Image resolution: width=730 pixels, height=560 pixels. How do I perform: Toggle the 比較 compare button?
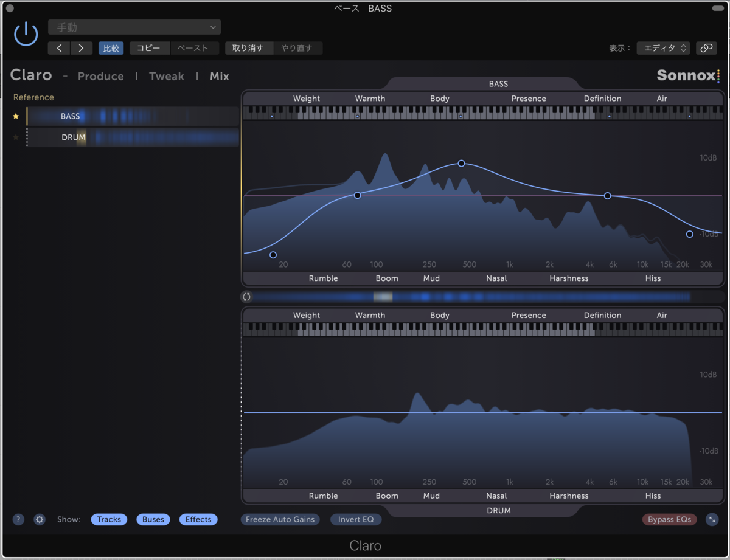pyautogui.click(x=111, y=48)
